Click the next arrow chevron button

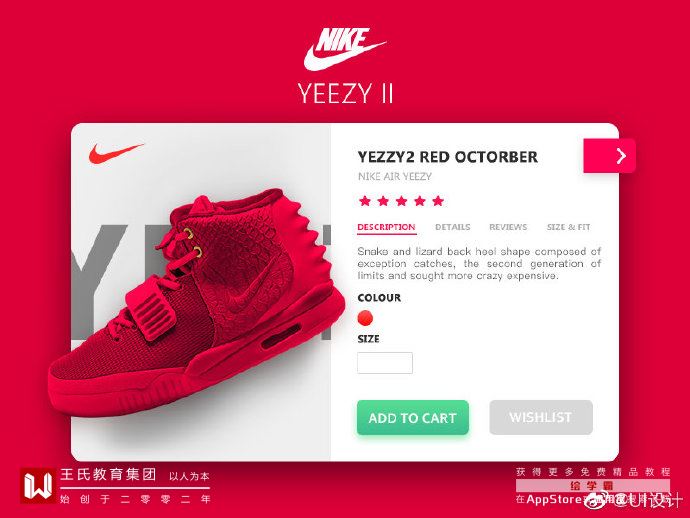[x=609, y=156]
